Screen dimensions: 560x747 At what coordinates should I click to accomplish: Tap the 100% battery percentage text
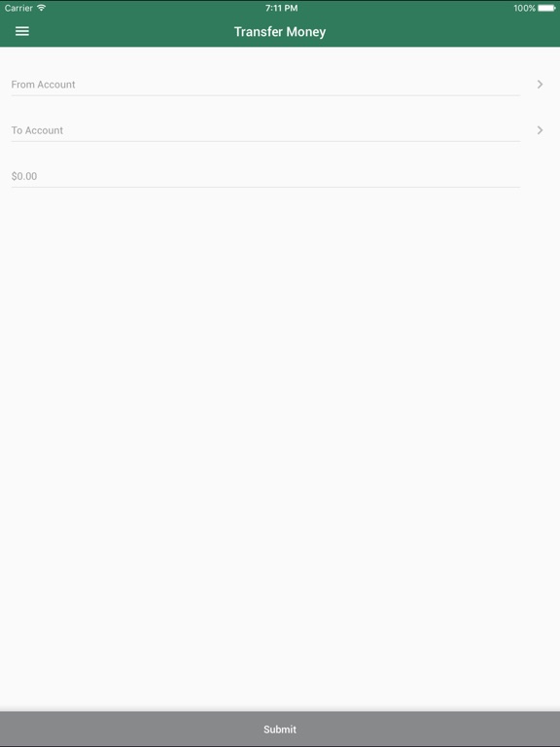524,8
